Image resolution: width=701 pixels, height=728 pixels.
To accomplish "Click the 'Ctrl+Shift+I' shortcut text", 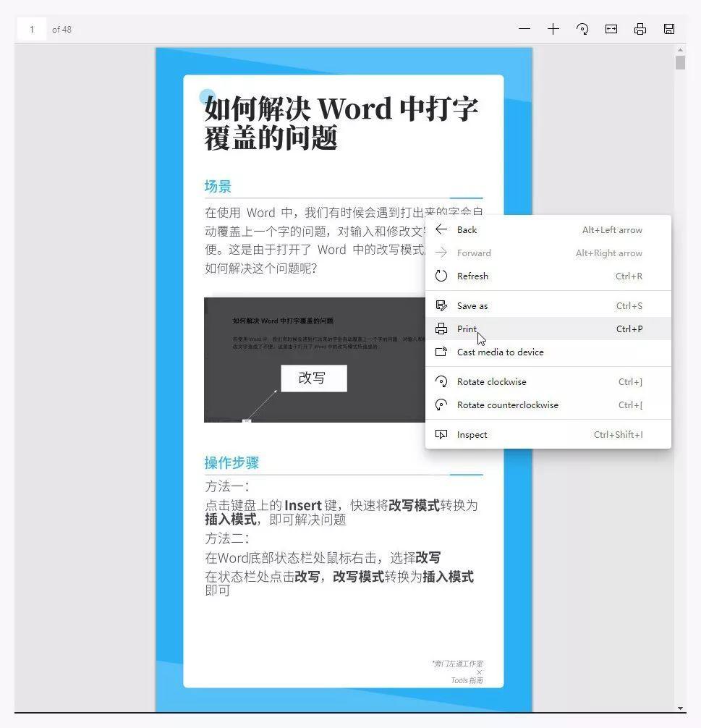I will [619, 435].
